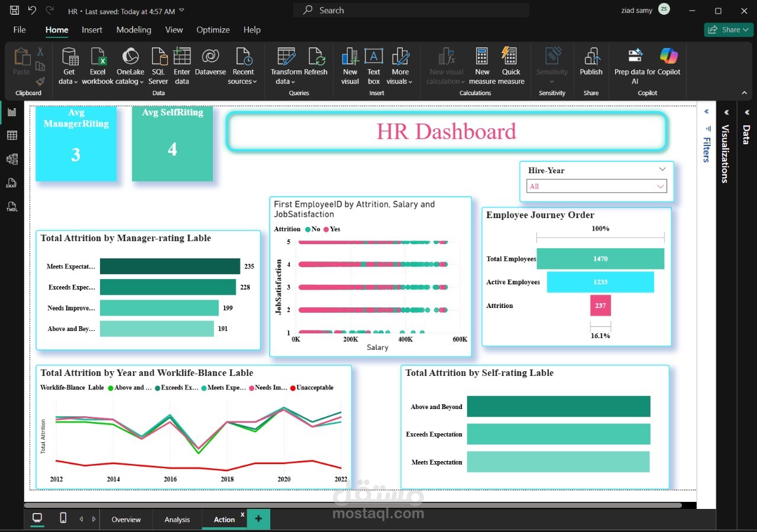Viewport: 757px width, 532px height.
Task: Go to the previous page tab arrow
Action: coord(81,519)
